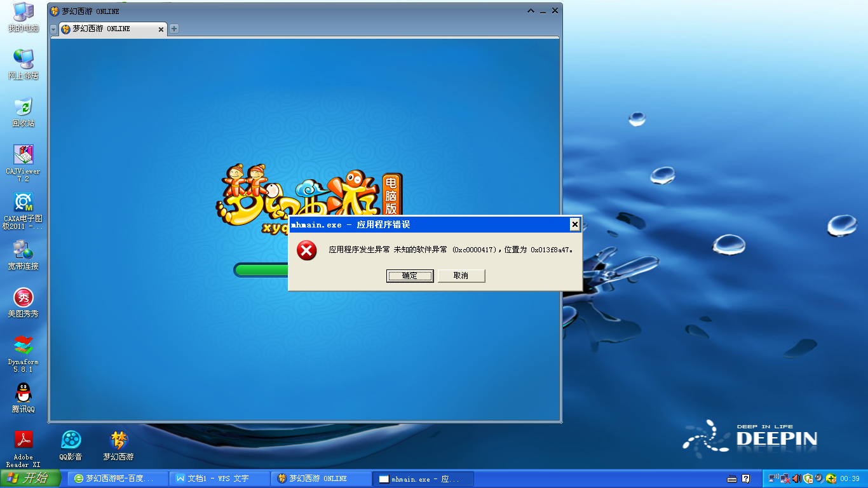
Task: Click the keyboard input method tray icon
Action: [732, 478]
